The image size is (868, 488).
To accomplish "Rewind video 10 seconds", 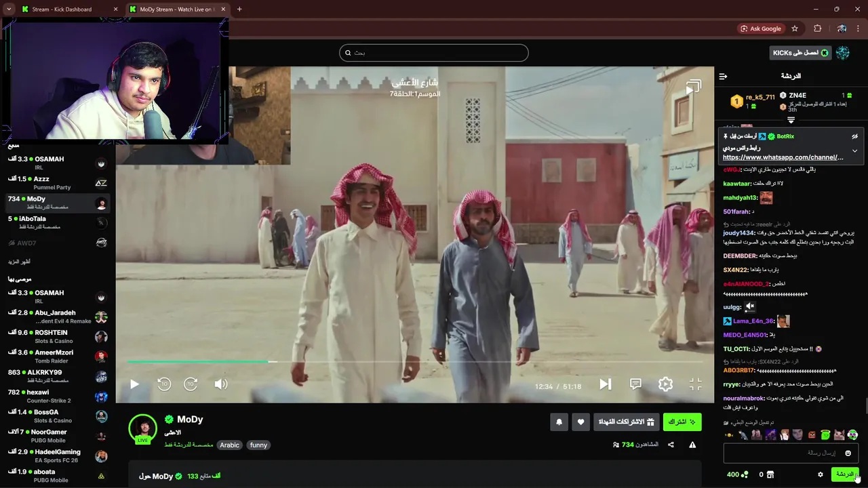I will pyautogui.click(x=164, y=384).
